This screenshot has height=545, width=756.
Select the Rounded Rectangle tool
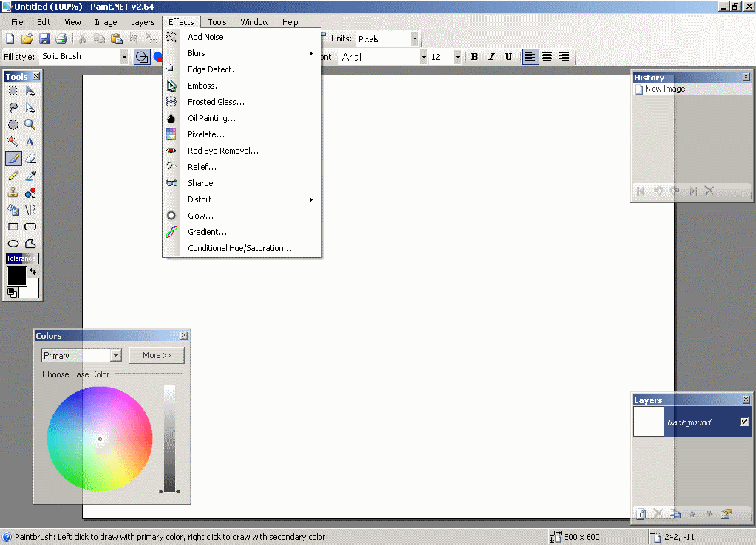[x=30, y=227]
